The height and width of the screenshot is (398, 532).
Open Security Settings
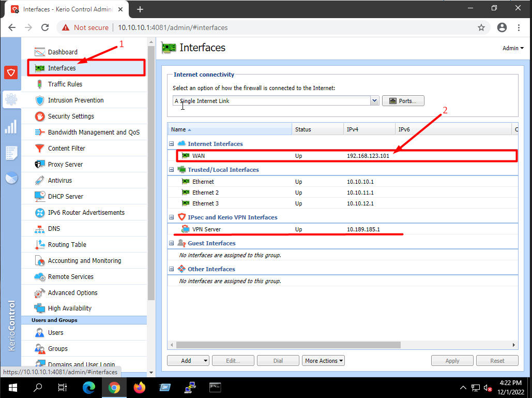[x=71, y=116]
